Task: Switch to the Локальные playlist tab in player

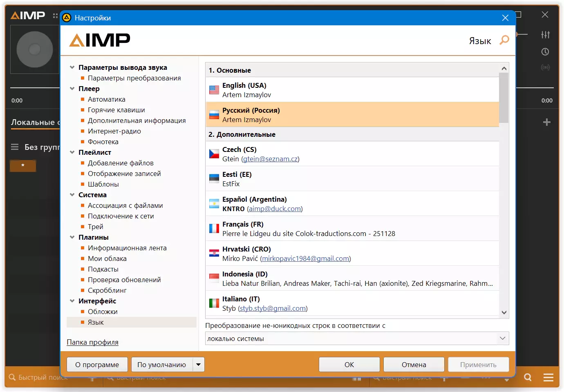Action: [x=36, y=122]
